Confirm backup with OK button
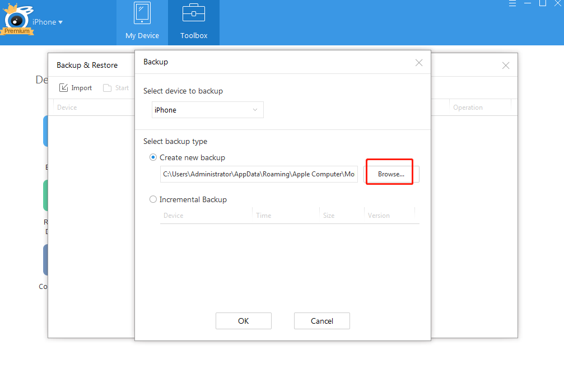 (244, 321)
